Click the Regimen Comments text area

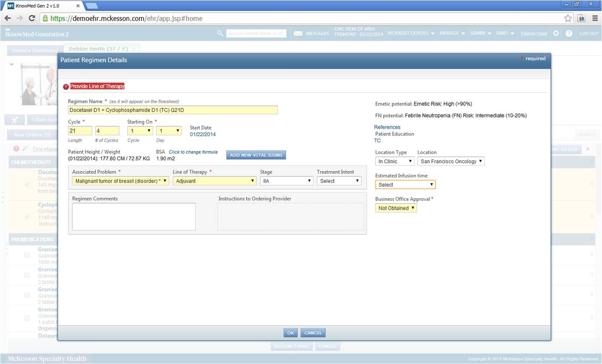[x=134, y=217]
